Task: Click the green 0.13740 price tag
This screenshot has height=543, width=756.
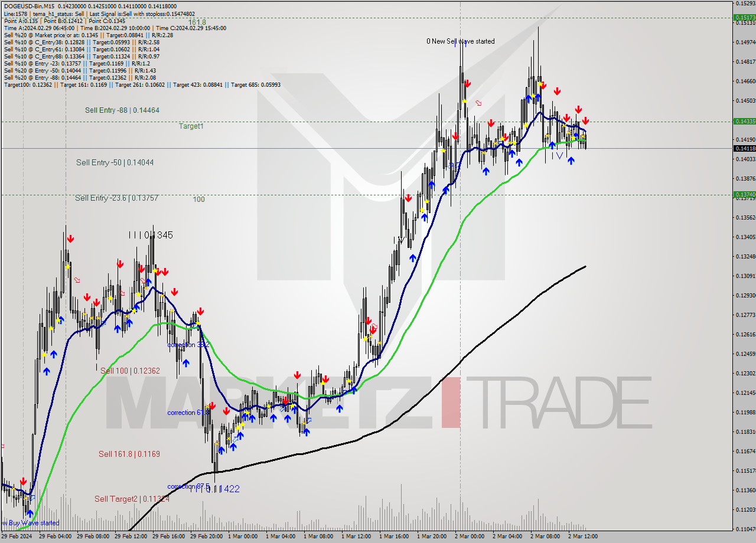Action: tap(744, 194)
